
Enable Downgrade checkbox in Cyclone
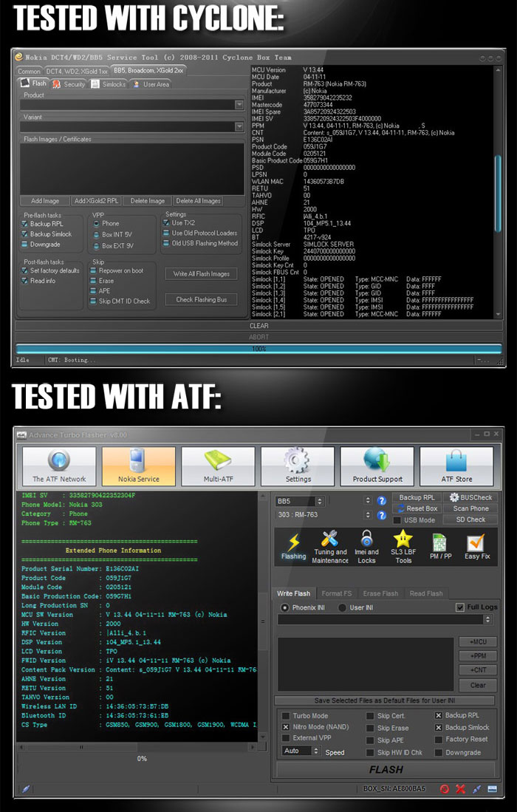point(24,245)
